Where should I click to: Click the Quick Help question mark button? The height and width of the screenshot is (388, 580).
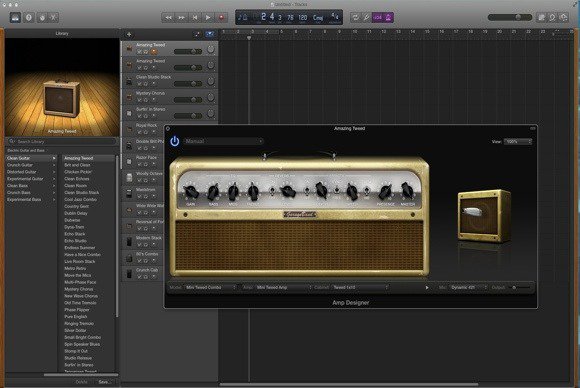pos(29,17)
